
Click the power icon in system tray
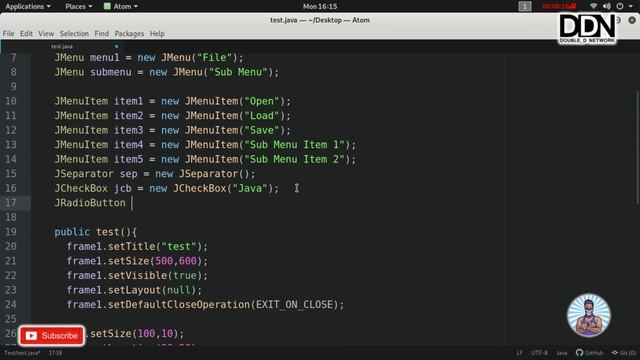(x=620, y=6)
